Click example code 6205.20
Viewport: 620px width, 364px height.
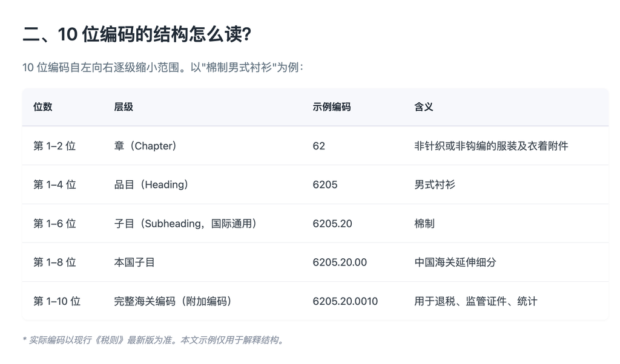(332, 224)
